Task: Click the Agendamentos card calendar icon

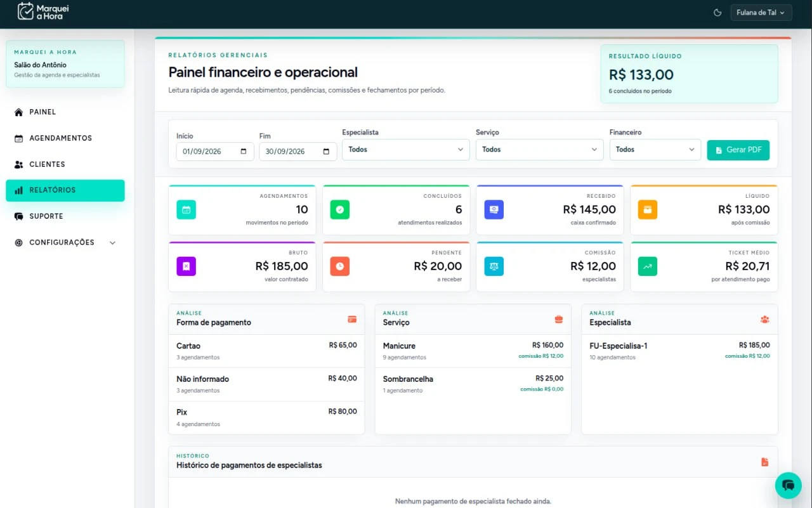Action: point(186,210)
